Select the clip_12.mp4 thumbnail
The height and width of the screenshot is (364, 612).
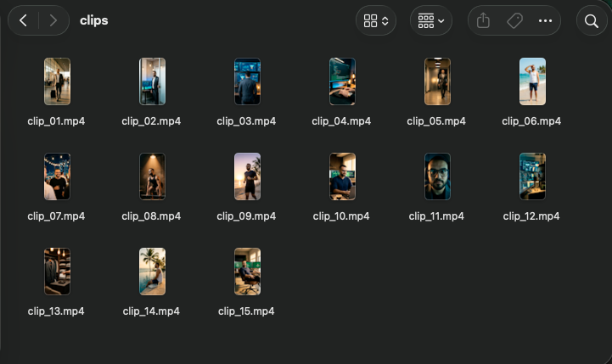tap(532, 176)
